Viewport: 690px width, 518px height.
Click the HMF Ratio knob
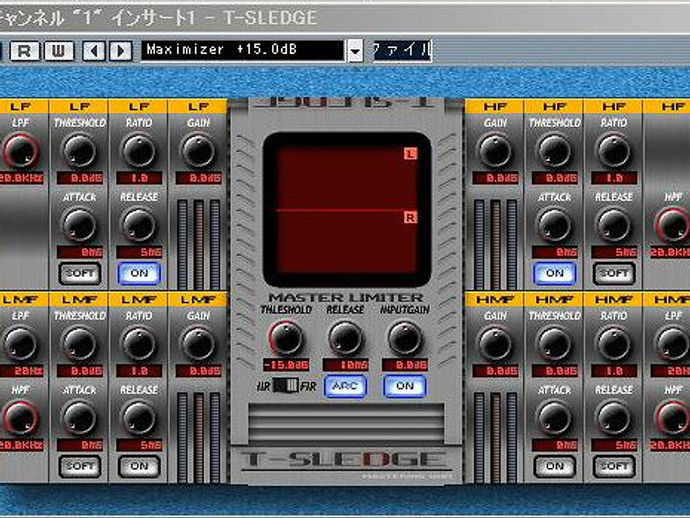(x=614, y=344)
